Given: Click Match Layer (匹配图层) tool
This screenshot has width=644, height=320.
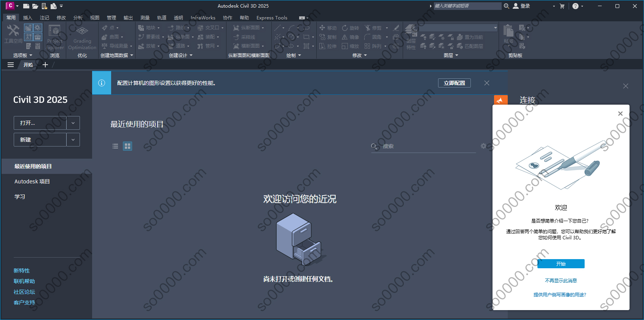Looking at the screenshot, I should tap(470, 46).
